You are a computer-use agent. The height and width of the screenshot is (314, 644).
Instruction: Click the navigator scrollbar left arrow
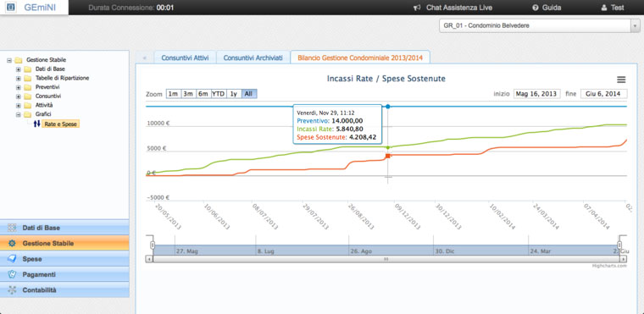[149, 259]
